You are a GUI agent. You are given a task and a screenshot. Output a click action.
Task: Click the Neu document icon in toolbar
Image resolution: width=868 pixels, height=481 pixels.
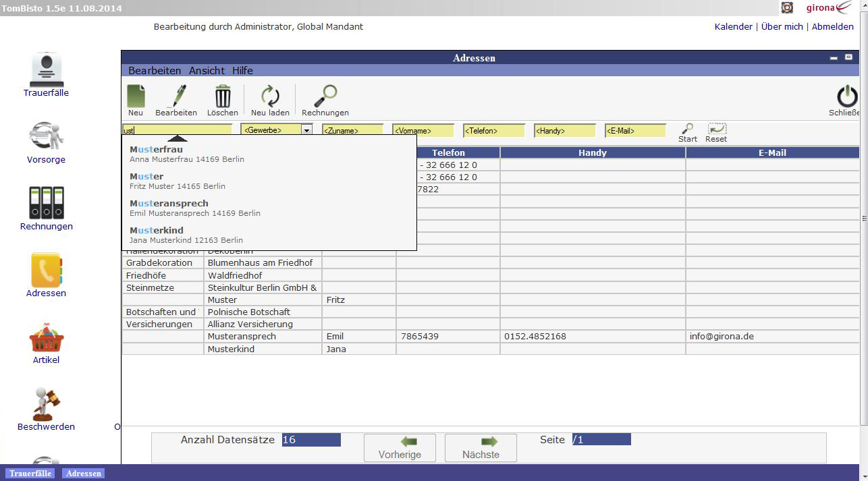tap(136, 96)
